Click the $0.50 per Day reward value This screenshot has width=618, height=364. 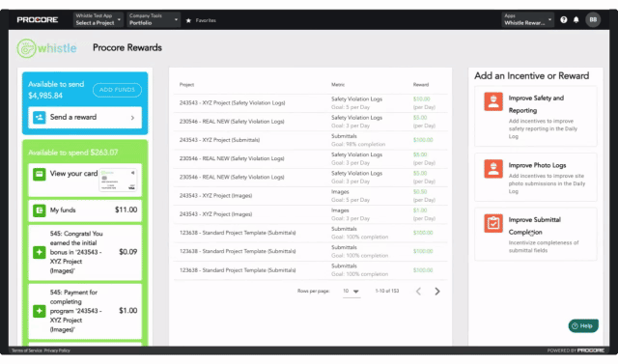(424, 196)
